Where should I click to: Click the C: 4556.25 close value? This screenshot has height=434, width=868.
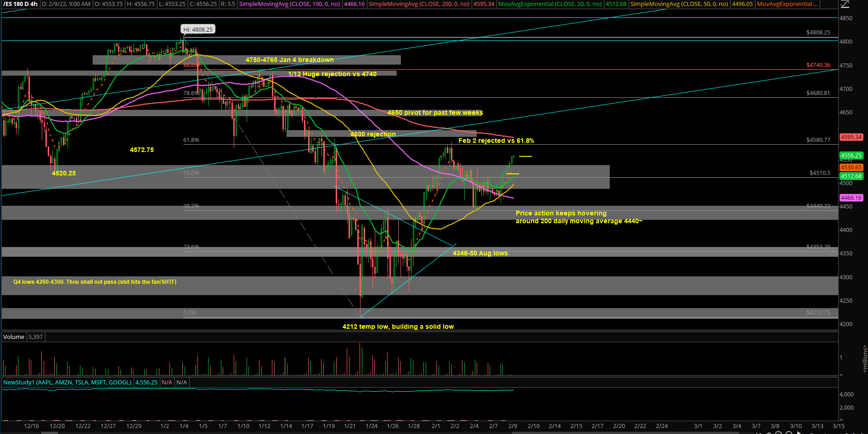(x=203, y=4)
